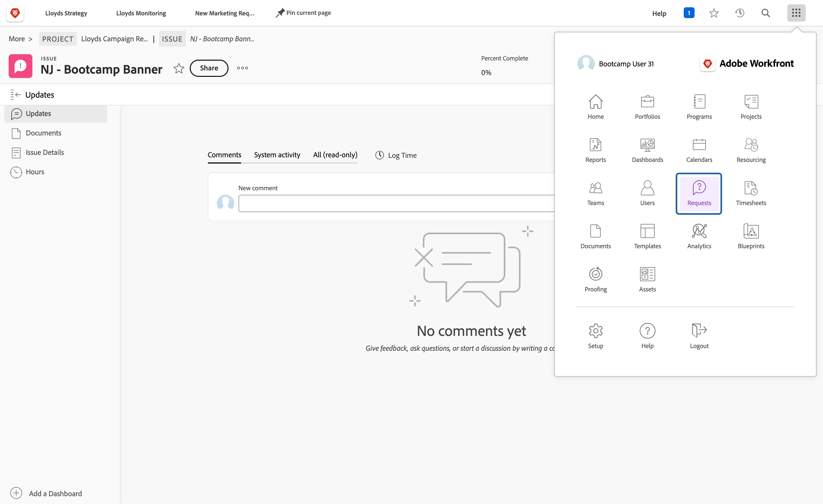Open Resourcing in the main menu
This screenshot has width=823, height=504.
tap(751, 150)
